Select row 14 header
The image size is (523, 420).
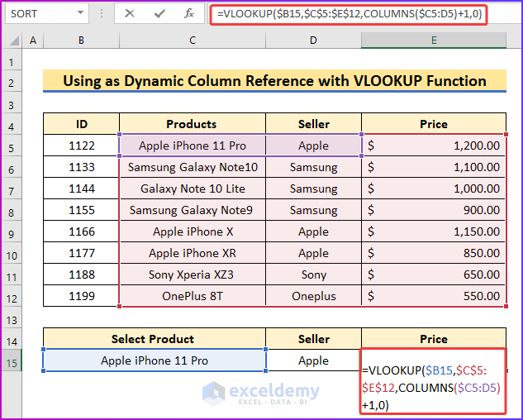(12, 339)
